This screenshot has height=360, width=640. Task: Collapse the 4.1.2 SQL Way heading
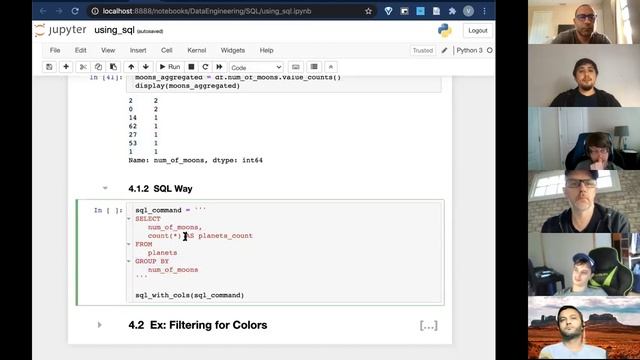(105, 188)
